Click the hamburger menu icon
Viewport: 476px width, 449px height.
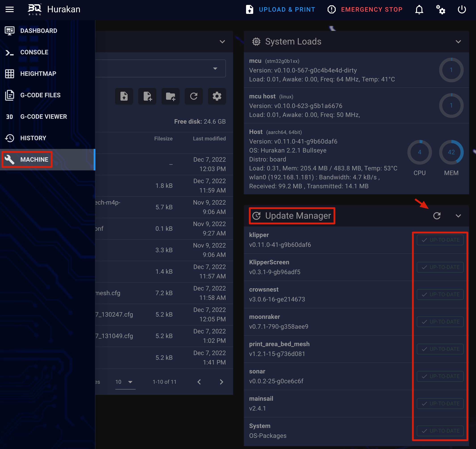click(x=10, y=9)
